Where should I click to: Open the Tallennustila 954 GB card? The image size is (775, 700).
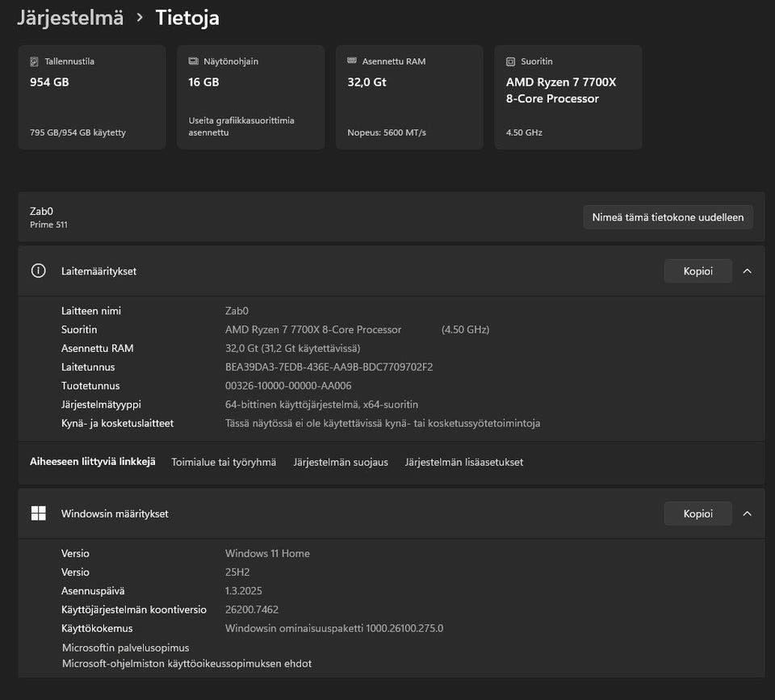[90, 97]
